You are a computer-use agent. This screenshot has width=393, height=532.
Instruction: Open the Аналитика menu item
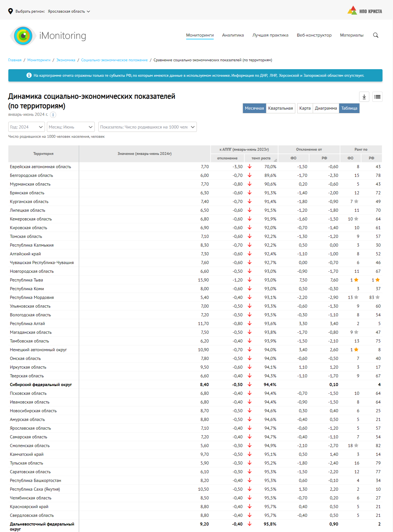coord(233,35)
